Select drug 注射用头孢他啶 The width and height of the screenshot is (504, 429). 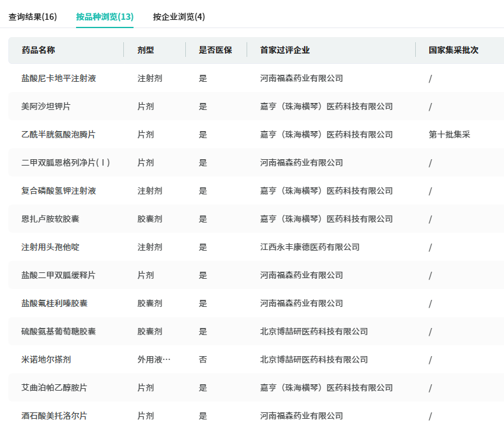(50, 247)
